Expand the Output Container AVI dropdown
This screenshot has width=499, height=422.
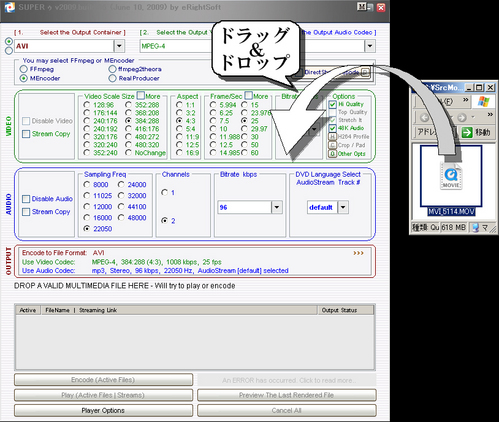click(119, 46)
